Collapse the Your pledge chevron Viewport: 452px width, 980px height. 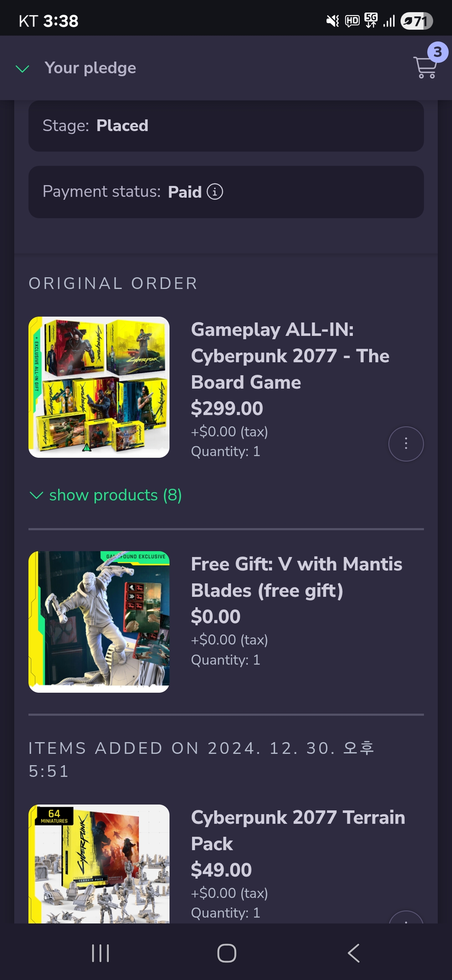pyautogui.click(x=22, y=69)
